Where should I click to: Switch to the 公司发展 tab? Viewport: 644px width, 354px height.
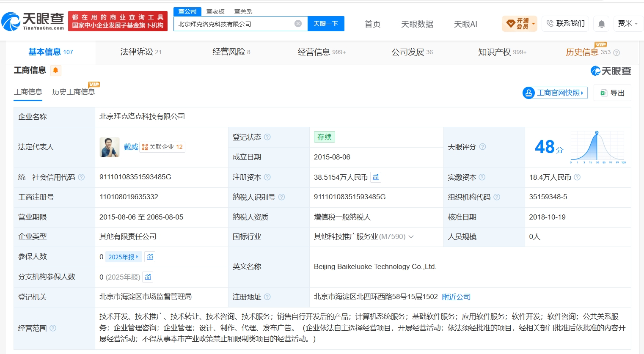pos(412,52)
